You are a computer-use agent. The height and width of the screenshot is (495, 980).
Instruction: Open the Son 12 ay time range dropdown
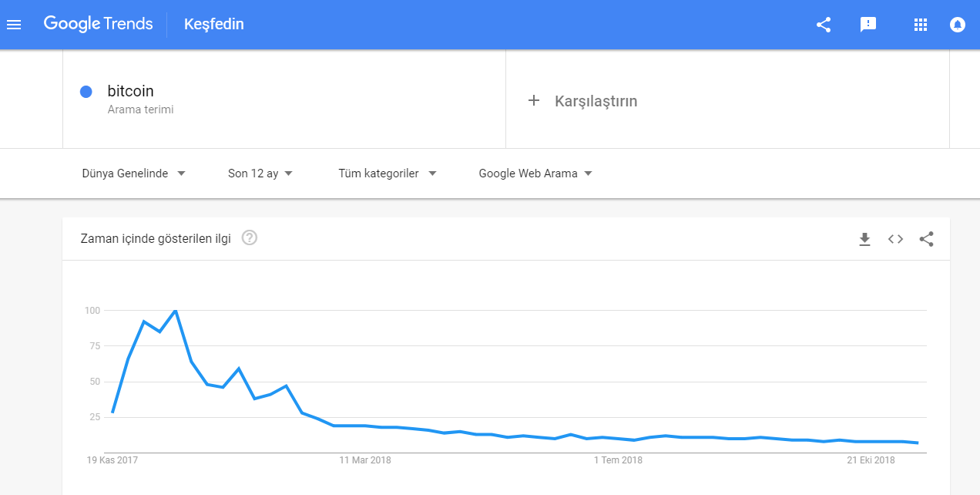260,173
